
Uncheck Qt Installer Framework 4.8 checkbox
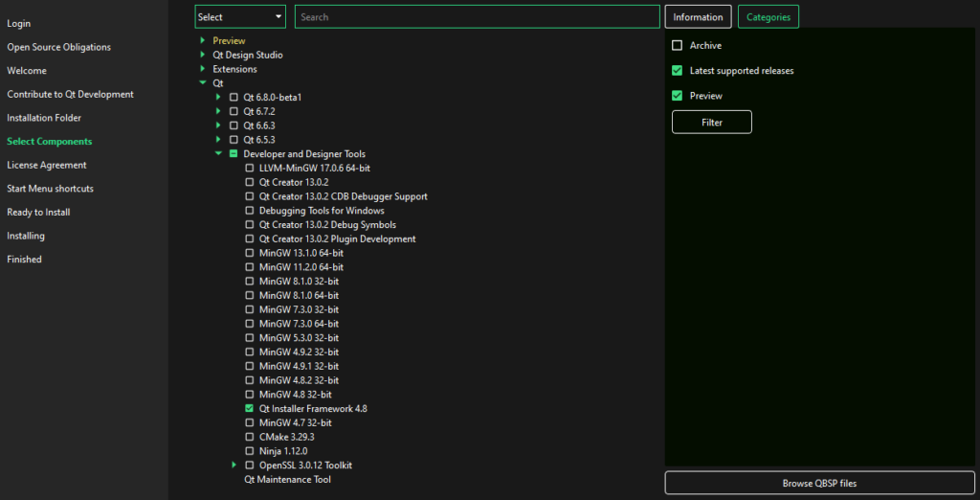coord(250,408)
